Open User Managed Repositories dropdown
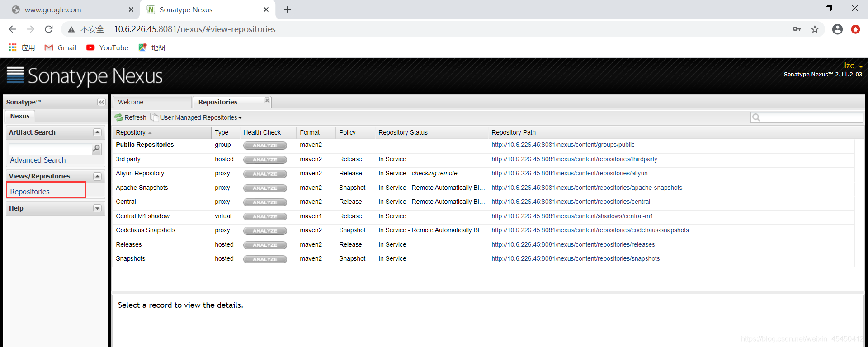 click(x=196, y=117)
